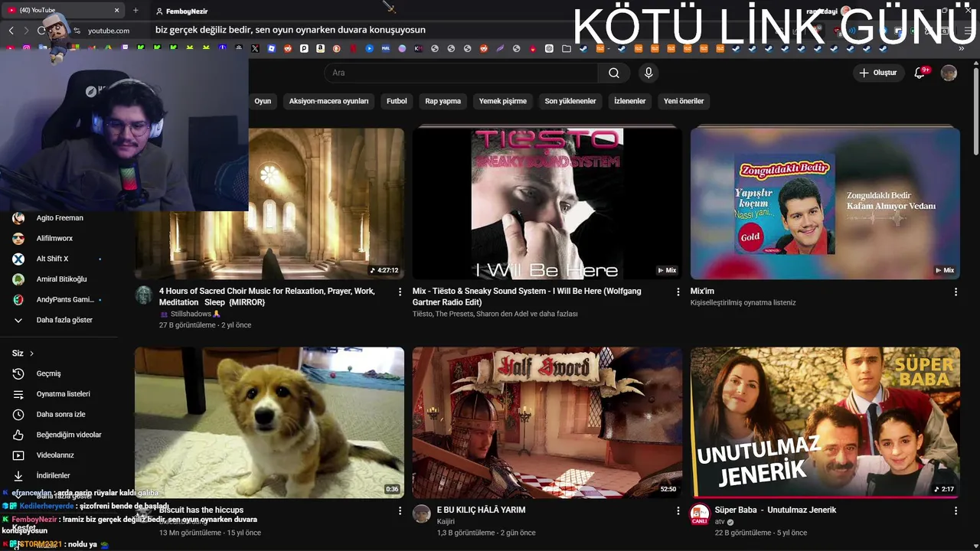The height and width of the screenshot is (551, 980).
Task: Select the Aksiyon-macera oyunları chip
Action: click(x=328, y=101)
